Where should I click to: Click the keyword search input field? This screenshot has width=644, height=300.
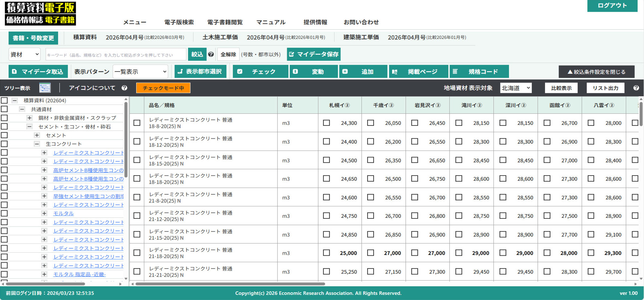[115, 54]
